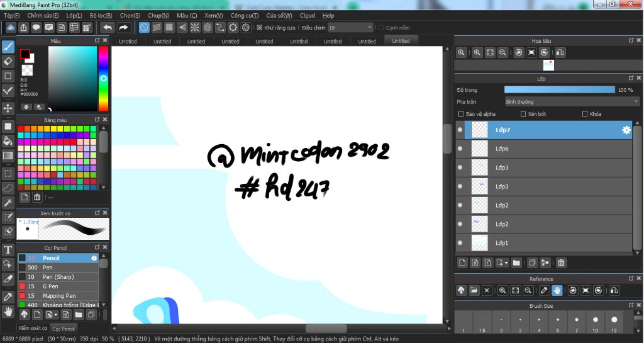Open an image in the Reference panel
Screen dimensions: 644x345
click(x=474, y=290)
